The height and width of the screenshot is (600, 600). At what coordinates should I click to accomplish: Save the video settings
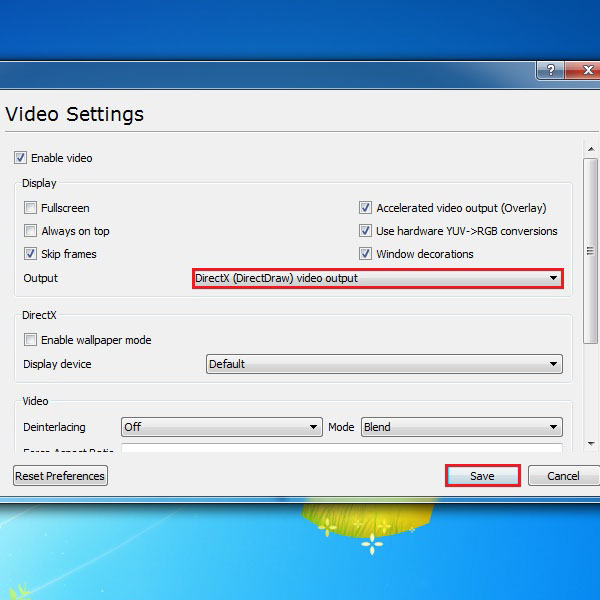click(483, 476)
